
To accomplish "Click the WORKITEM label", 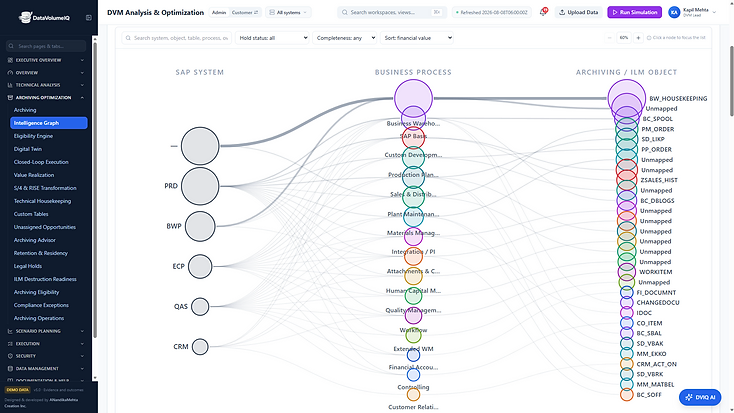I will click(656, 272).
